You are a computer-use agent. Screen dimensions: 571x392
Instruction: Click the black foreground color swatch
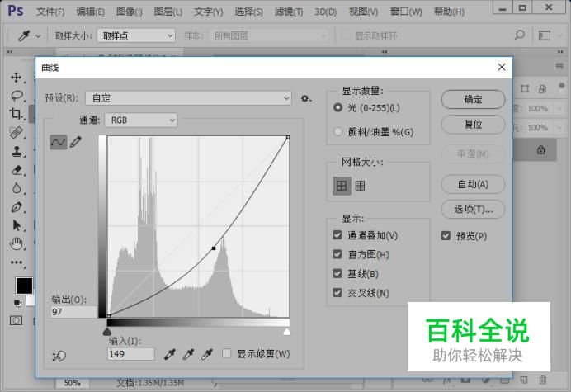click(24, 286)
